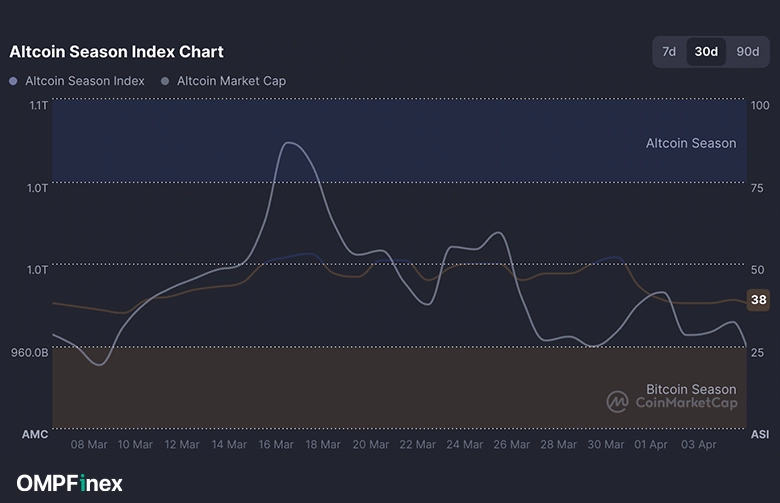Click the current index value badge 38
Screen dimensions: 780x503
pos(759,300)
